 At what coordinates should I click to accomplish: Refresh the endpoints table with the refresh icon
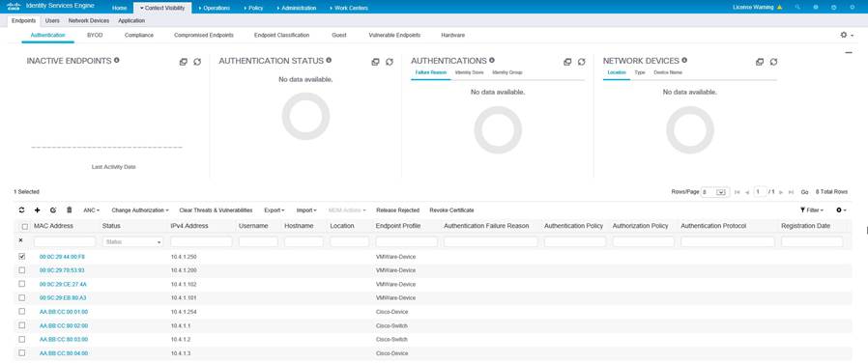21,210
